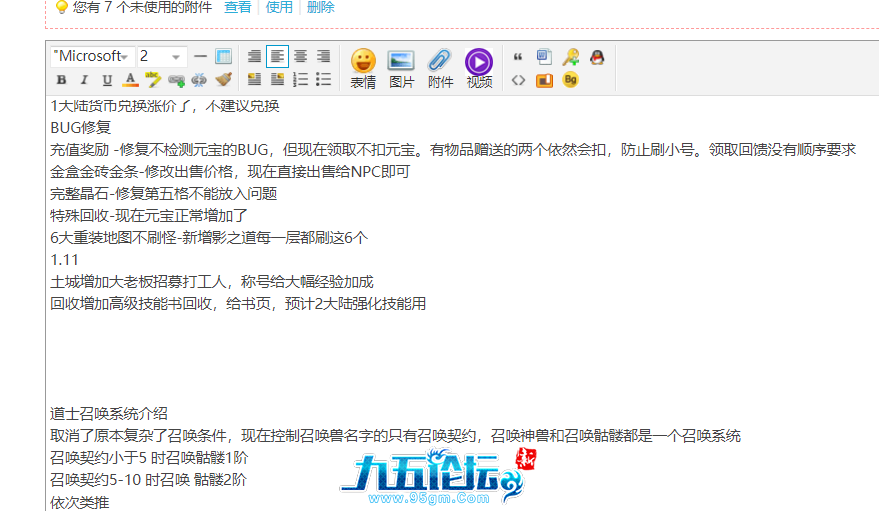Image resolution: width=879 pixels, height=511 pixels.
Task: Clear formatting with the brush icon
Action: click(x=223, y=80)
